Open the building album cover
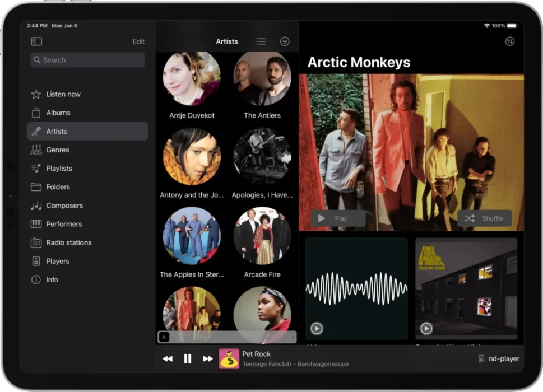 click(466, 288)
